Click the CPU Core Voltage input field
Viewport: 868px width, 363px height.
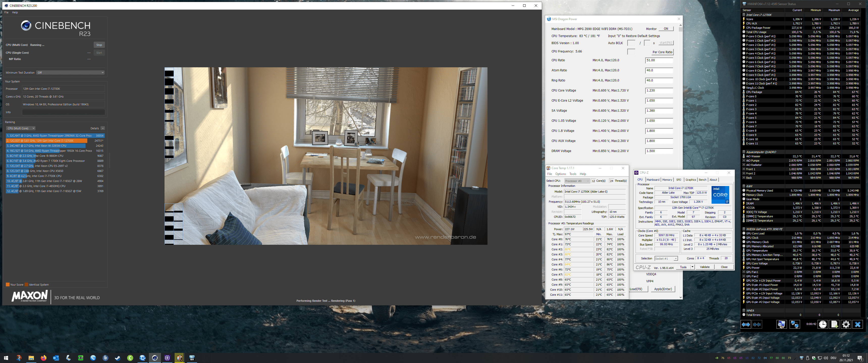(659, 90)
